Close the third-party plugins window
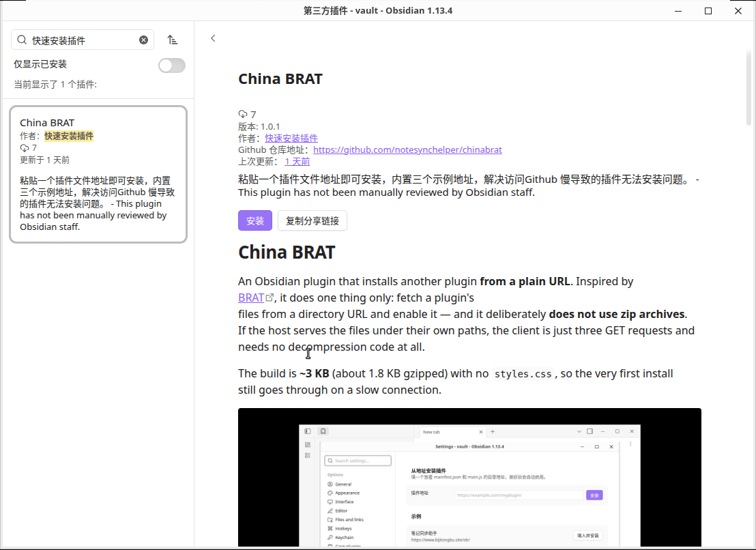The width and height of the screenshot is (756, 550). 738,11
